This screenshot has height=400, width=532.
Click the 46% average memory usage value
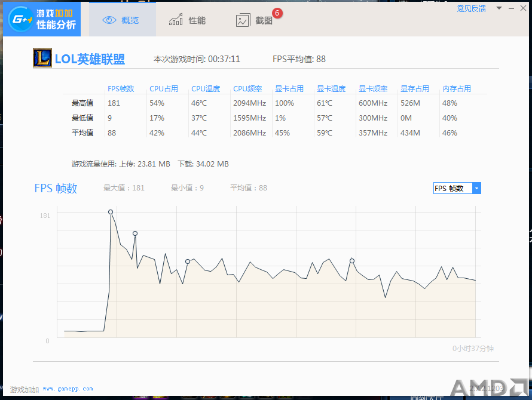(450, 133)
